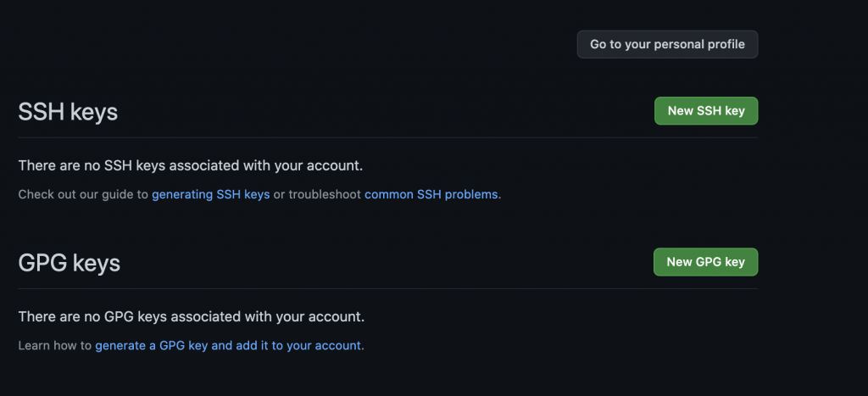The image size is (868, 396).
Task: Click the 'Check out our guide to' text
Action: (84, 194)
